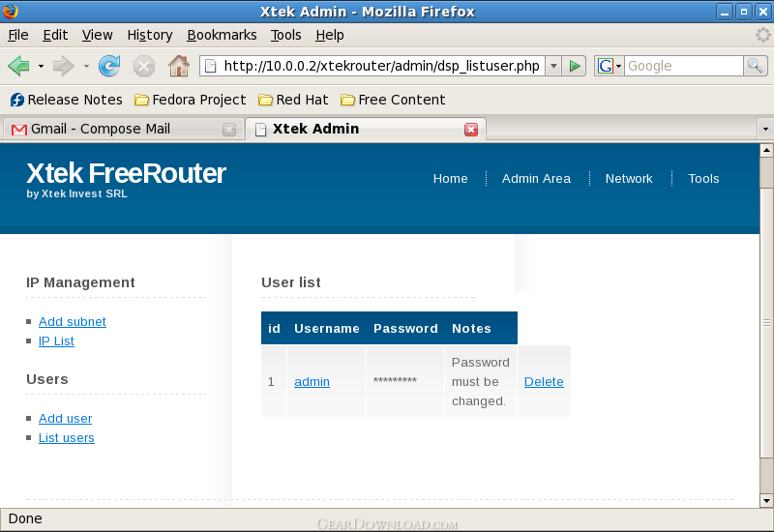The width and height of the screenshot is (774, 532).
Task: Minimize the Firefox window
Action: click(x=724, y=12)
